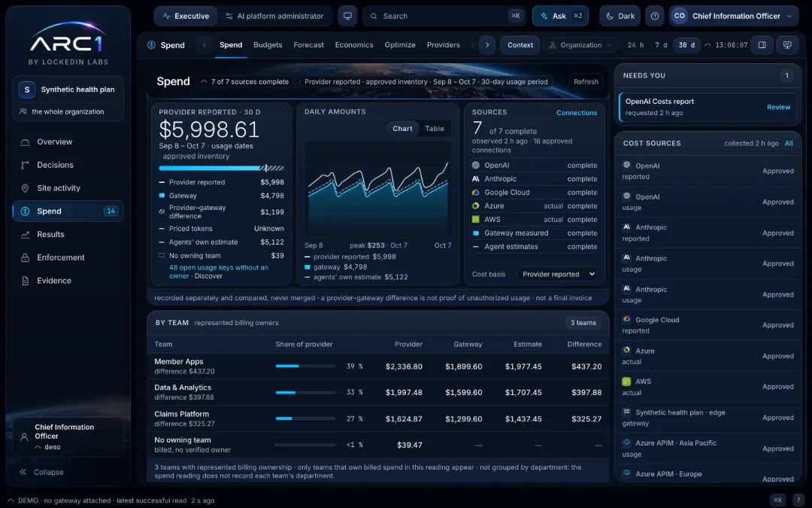Click the Spend badge showing 14
Screen dimensions: 812x508
(111, 211)
